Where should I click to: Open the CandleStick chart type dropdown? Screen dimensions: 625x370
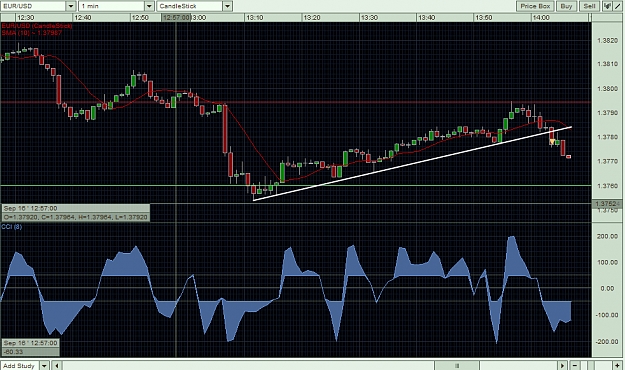(227, 6)
